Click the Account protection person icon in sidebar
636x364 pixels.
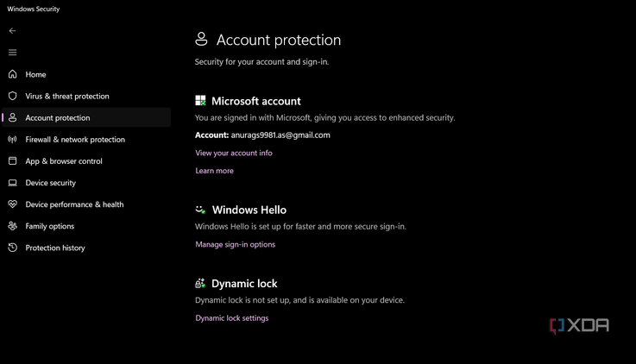[13, 117]
